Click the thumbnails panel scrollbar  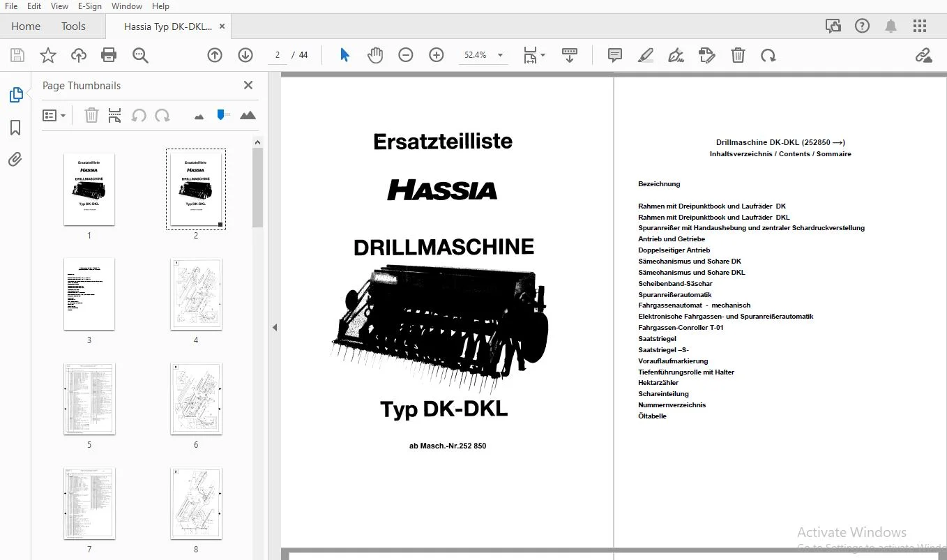pos(258,188)
